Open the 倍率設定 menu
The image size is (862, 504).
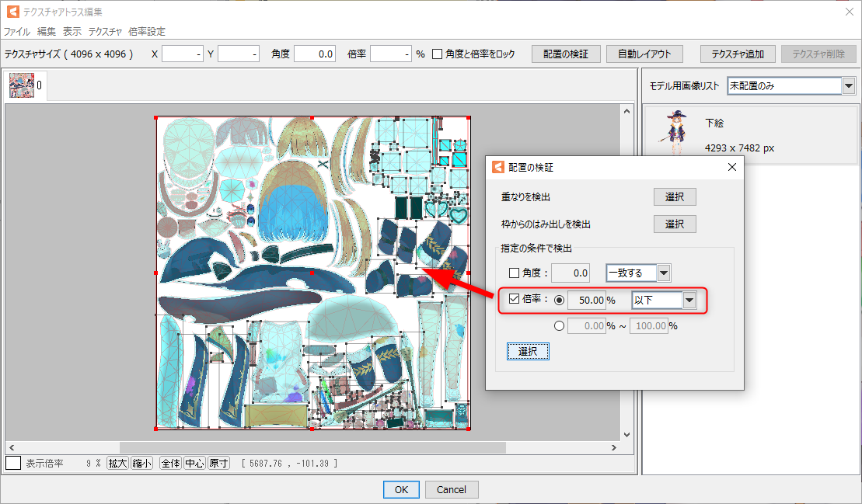(x=147, y=31)
